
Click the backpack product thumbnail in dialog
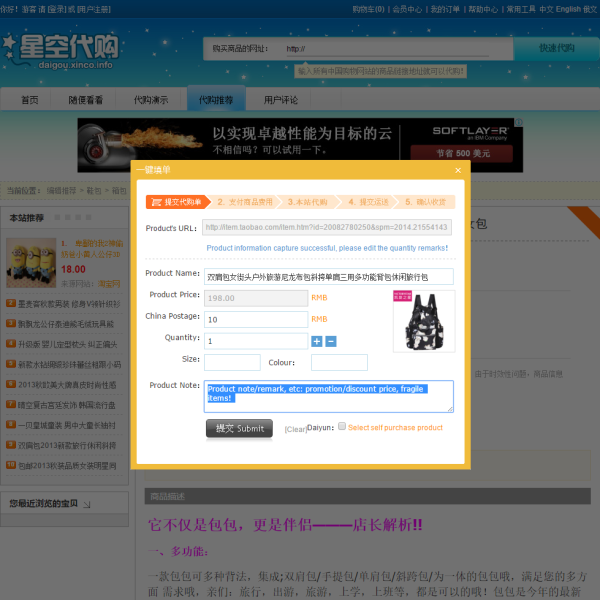click(423, 320)
